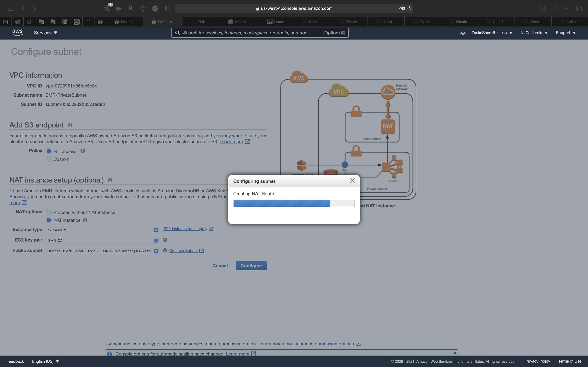The height and width of the screenshot is (367, 588).
Task: Switch to the EMR – A... browser tab
Action: 163,22
